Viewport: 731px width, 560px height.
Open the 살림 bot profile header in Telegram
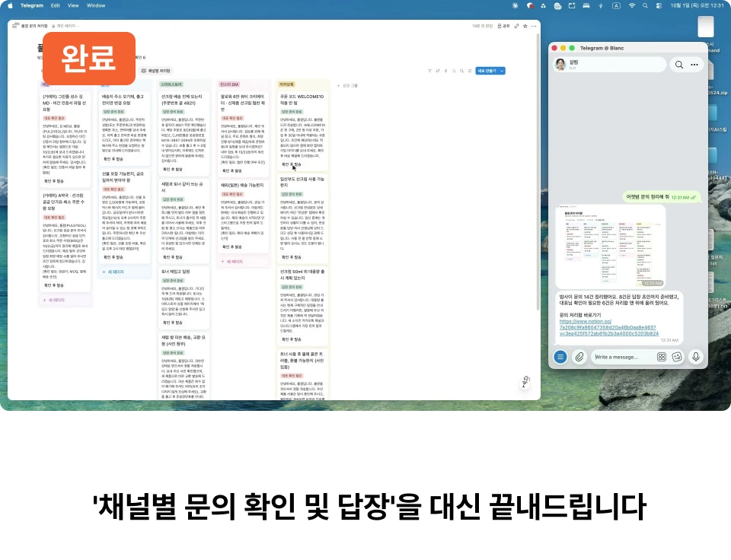tap(609, 65)
